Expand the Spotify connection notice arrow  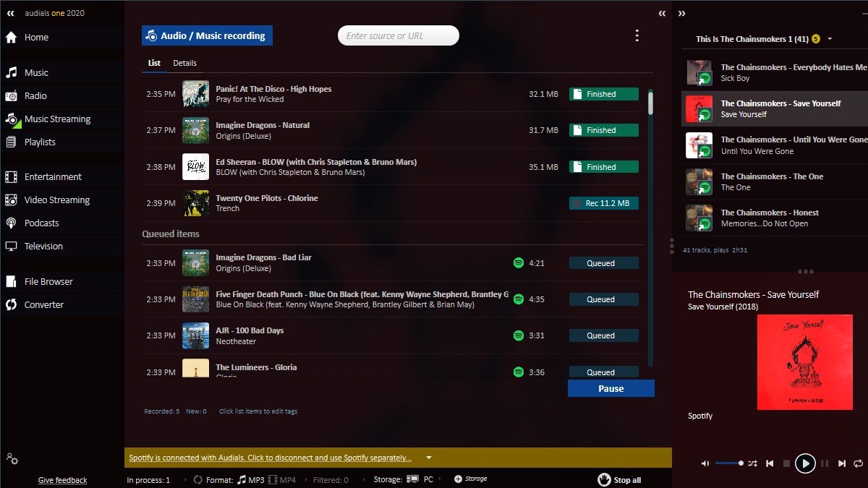coord(429,458)
